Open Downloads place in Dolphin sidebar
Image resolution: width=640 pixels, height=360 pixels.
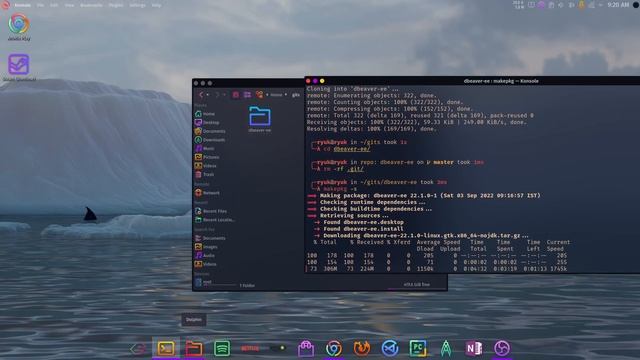click(210, 140)
